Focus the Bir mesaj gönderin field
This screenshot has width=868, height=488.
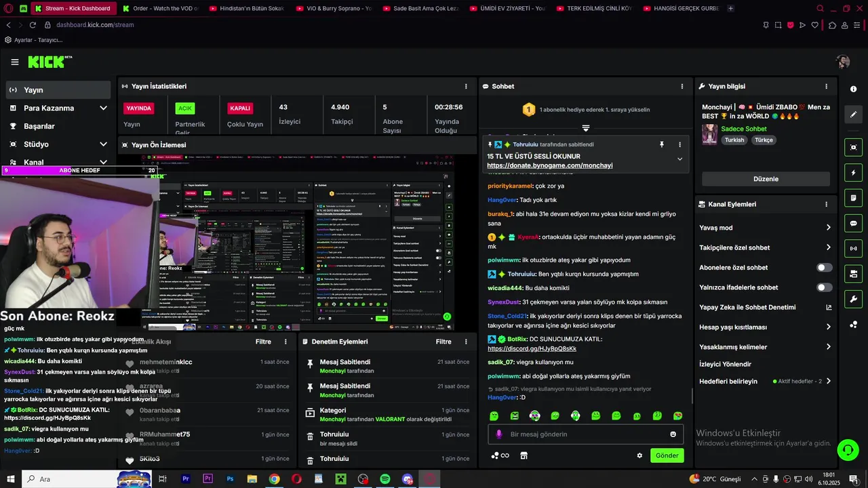pos(587,434)
